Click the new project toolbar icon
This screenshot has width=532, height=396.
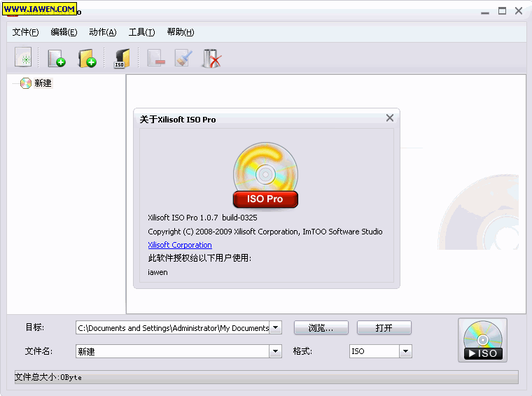point(23,57)
